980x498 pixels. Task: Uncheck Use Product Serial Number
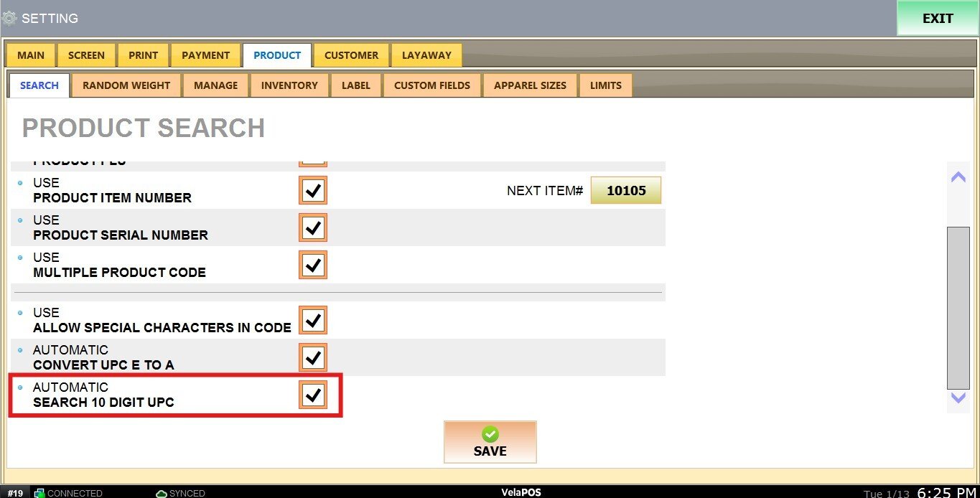pyautogui.click(x=313, y=228)
